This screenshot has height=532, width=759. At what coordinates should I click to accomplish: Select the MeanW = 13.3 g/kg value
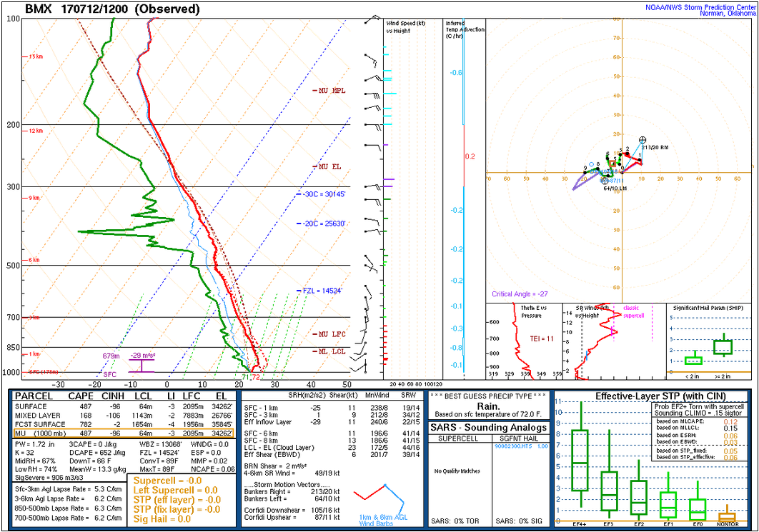click(98, 469)
